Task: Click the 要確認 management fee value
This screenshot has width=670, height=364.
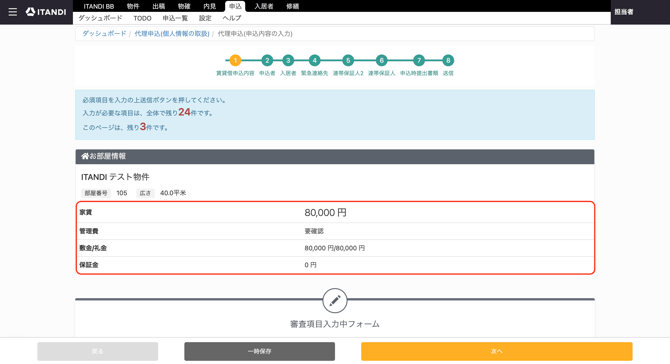Action: click(x=314, y=231)
